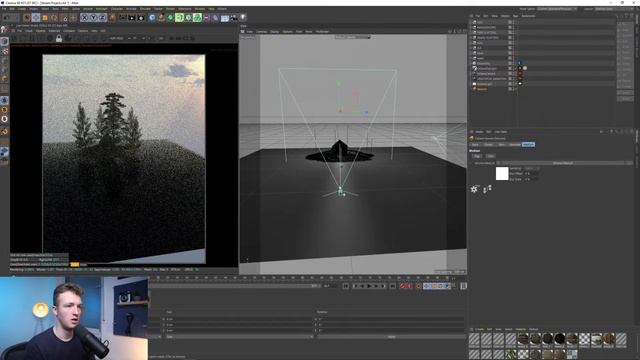Switch to the Basic tab in Attribute Manager
This screenshot has width=640, height=360.
click(x=475, y=144)
